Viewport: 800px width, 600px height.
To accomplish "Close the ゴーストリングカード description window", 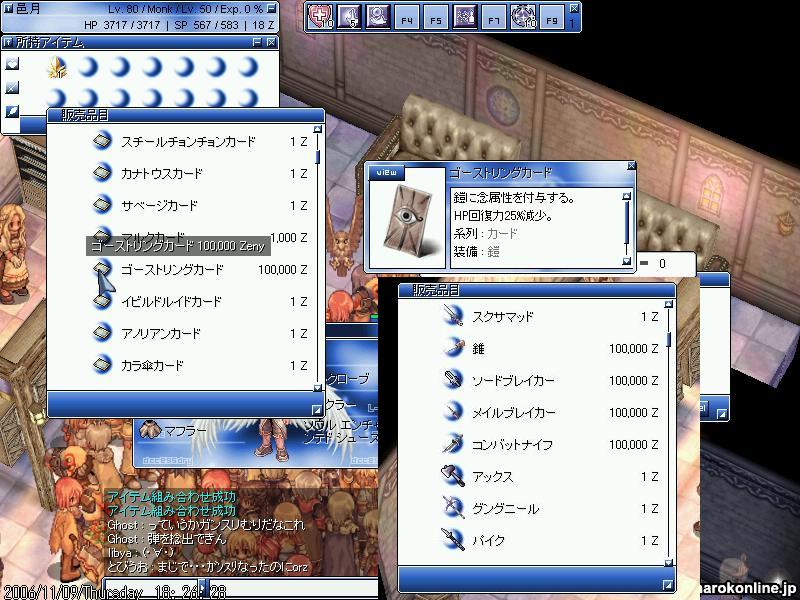I will (631, 166).
